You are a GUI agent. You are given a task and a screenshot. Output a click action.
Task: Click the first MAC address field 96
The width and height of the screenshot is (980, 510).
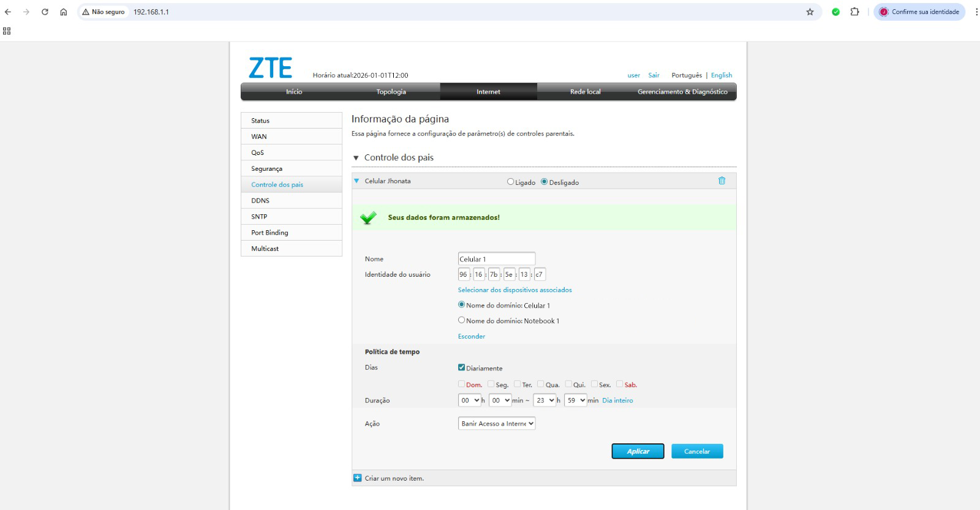tap(464, 274)
